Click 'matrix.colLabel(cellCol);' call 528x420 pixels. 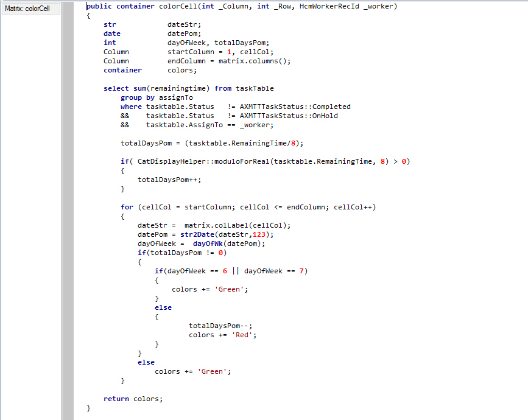pos(238,225)
